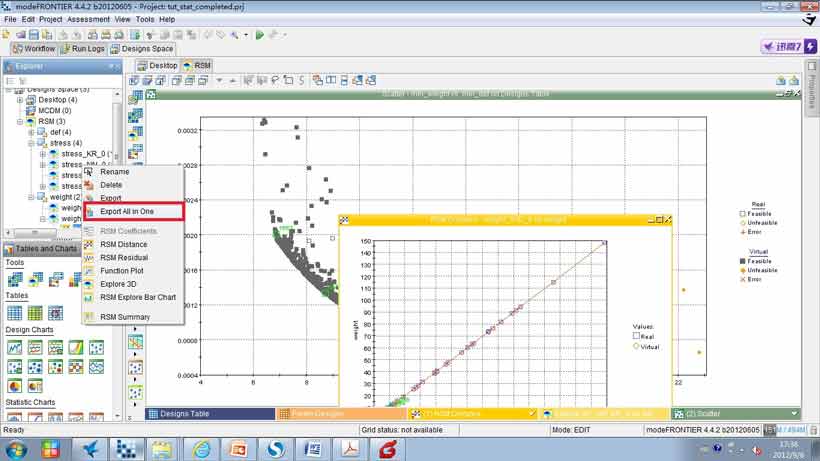Choose Explore 3D from context menu
This screenshot has height=461, width=820.
[x=133, y=284]
